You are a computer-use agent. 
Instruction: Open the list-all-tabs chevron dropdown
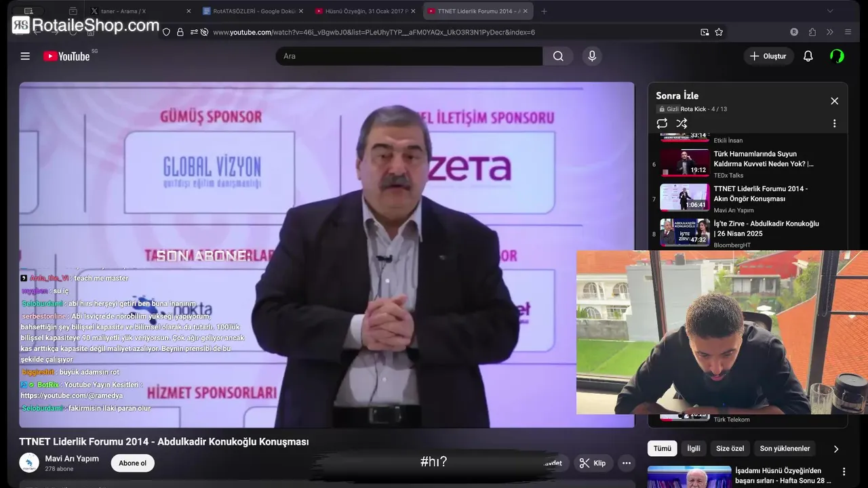click(x=830, y=12)
